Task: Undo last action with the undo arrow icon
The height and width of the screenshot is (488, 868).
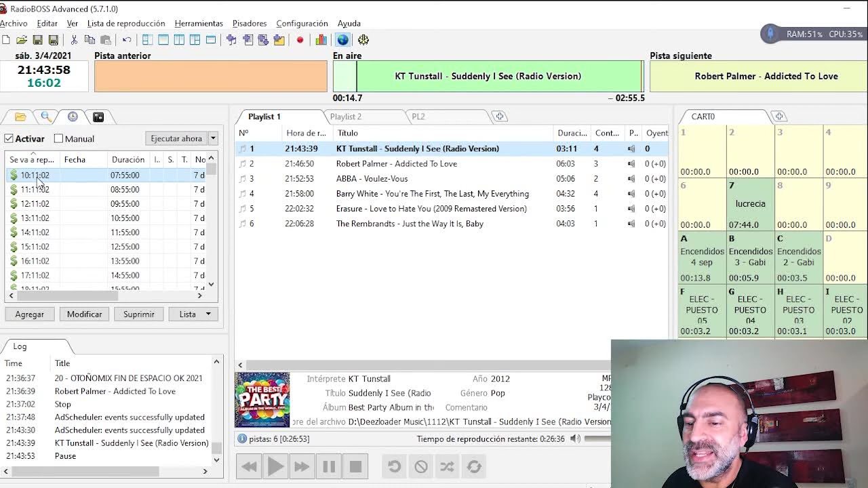Action: [x=127, y=40]
